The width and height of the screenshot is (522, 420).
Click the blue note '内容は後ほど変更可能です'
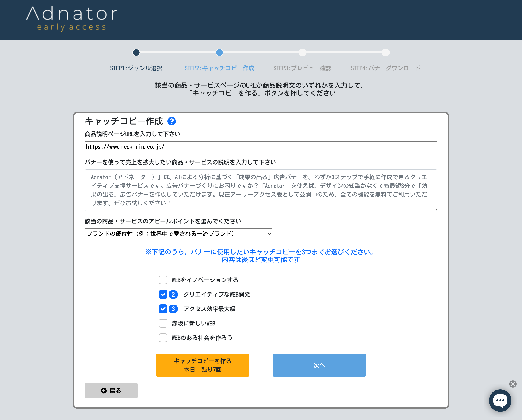click(x=261, y=260)
